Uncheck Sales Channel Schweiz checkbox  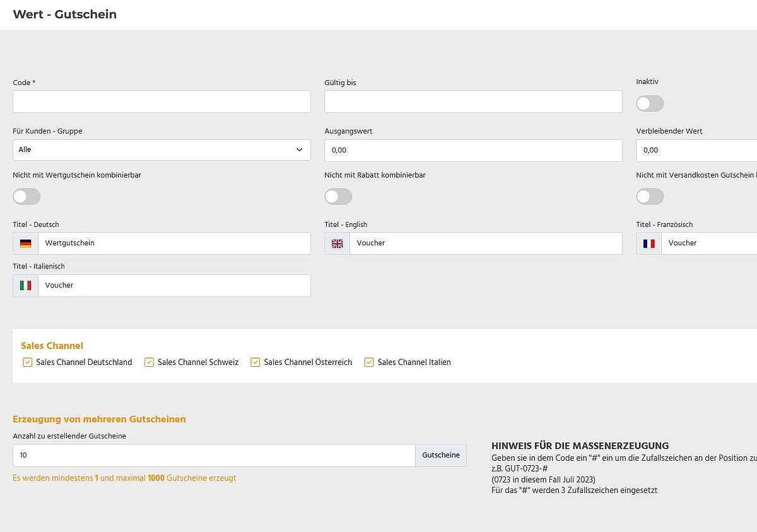pos(150,362)
